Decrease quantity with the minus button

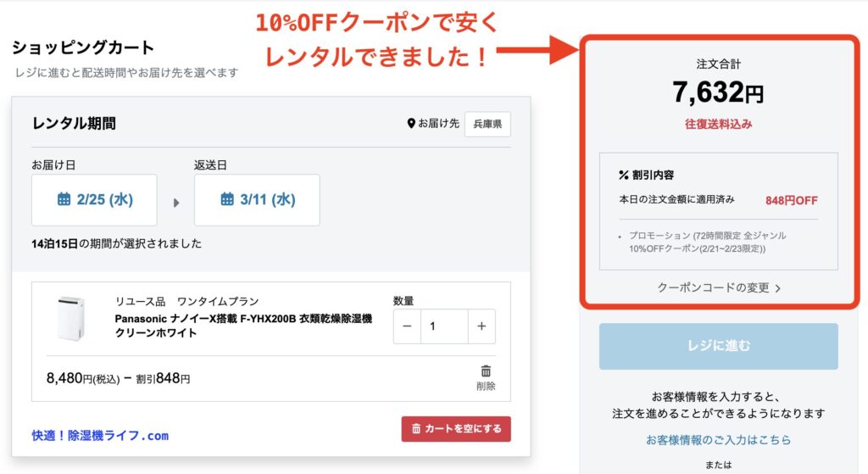(408, 326)
